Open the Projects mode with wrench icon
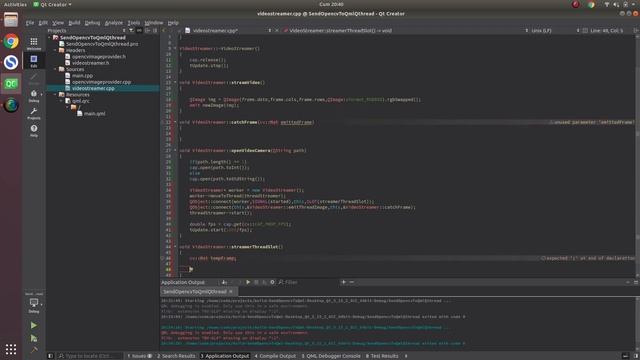Viewport: 640px width, 360px height. 34,113
